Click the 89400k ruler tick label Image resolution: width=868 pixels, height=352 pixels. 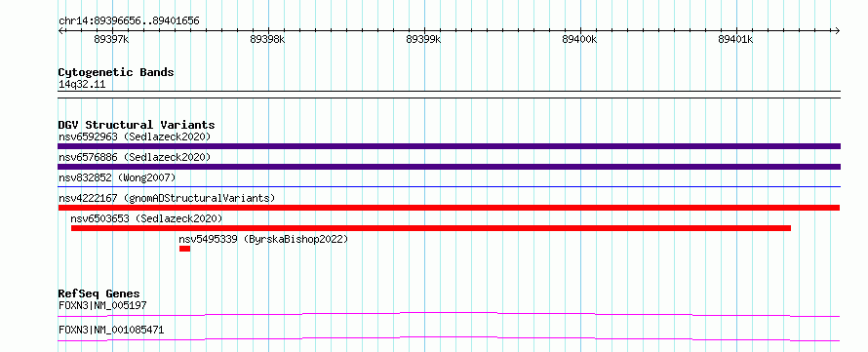point(579,39)
